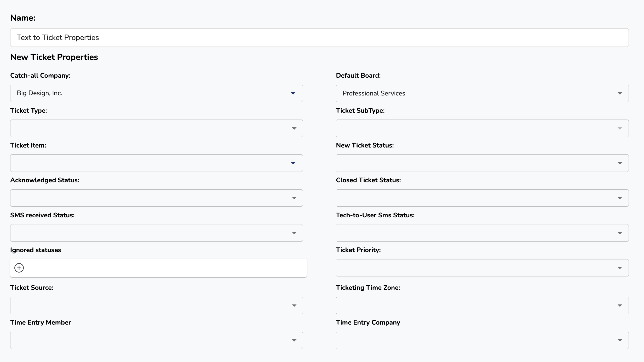The width and height of the screenshot is (644, 362).
Task: Click the Professional Services selected value
Action: pos(373,93)
